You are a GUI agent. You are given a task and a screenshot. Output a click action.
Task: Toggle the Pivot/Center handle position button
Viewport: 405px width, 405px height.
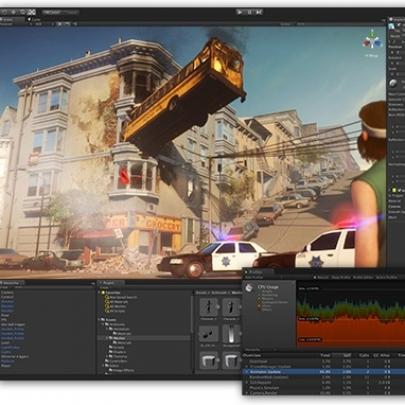[51, 12]
